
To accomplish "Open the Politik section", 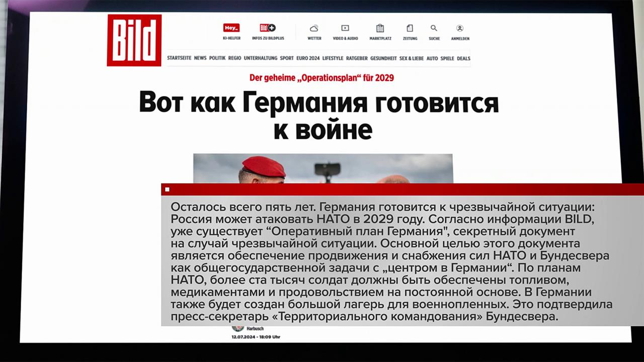I will (217, 58).
